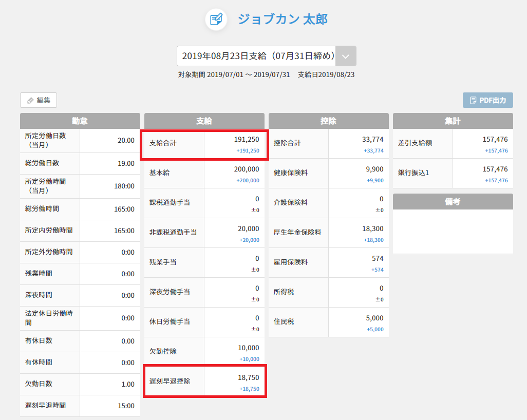
Task: Click the document icon on the PDF出力 button
Action: (x=473, y=101)
